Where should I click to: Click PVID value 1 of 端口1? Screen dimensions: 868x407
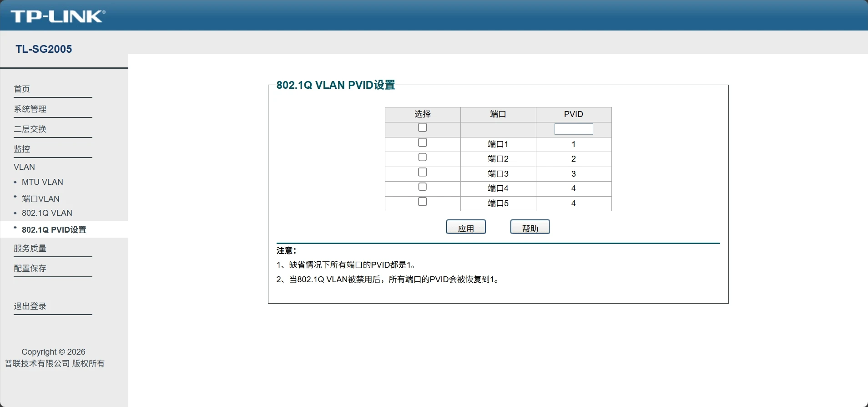click(x=574, y=144)
